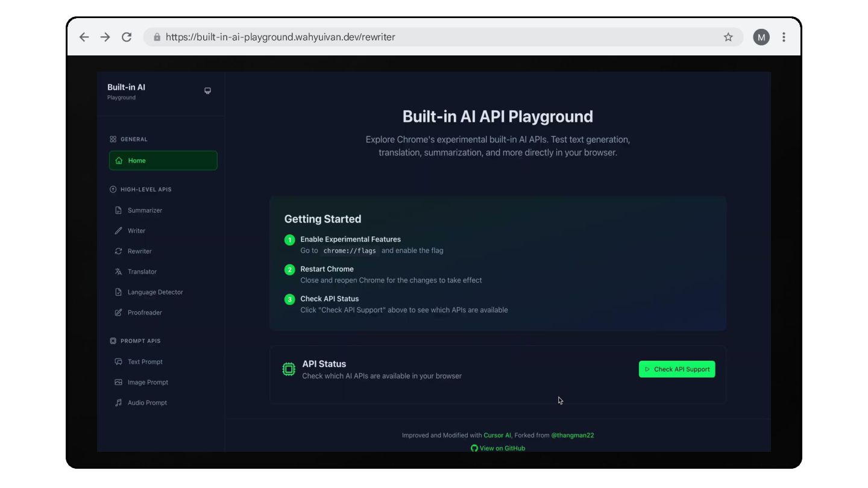Click the green chip icon beside API Status
The width and height of the screenshot is (868, 488).
pyautogui.click(x=289, y=369)
